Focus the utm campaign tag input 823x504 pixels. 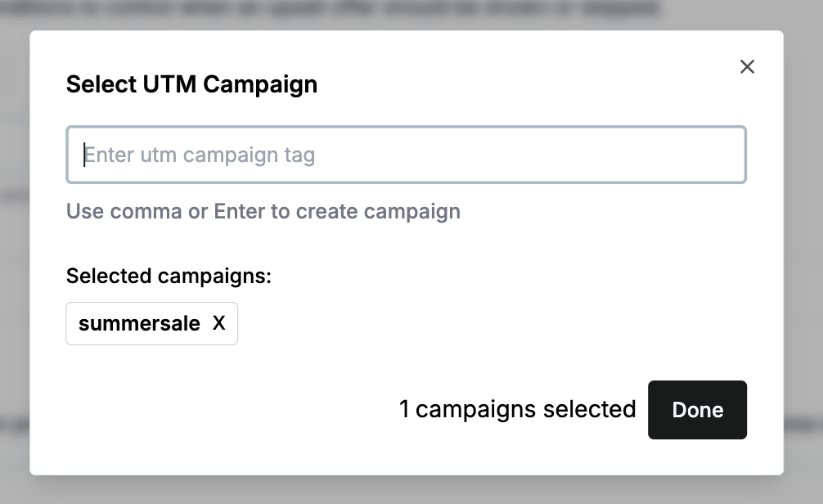pyautogui.click(x=406, y=155)
